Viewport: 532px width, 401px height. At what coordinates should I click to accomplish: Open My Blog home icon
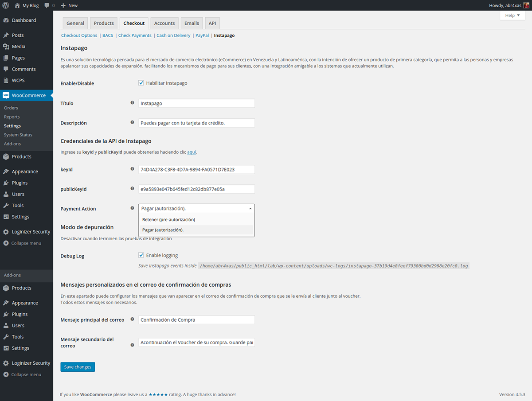point(17,5)
